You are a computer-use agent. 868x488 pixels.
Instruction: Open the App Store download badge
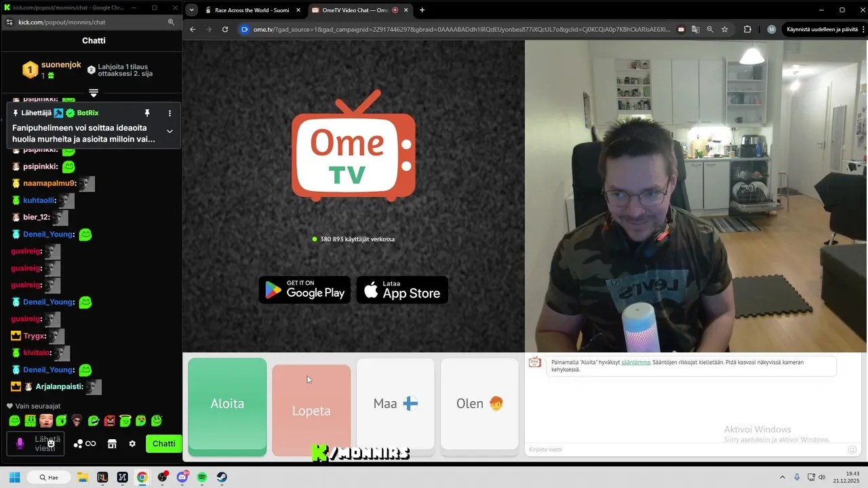pyautogui.click(x=402, y=290)
